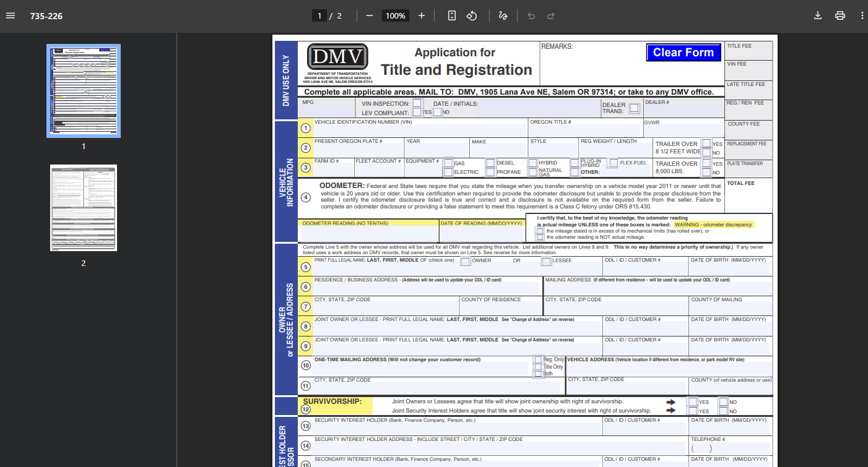
Task: Select page 1 thumbnail
Action: click(x=84, y=91)
